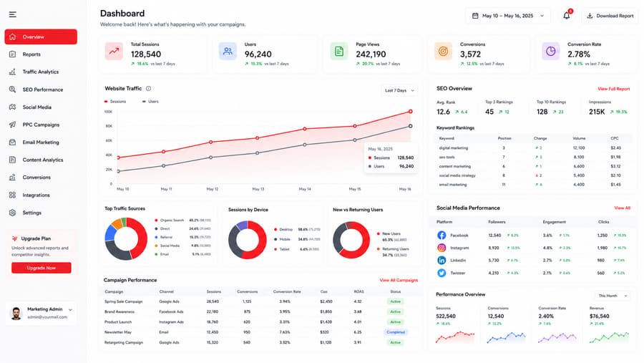Open Reports in the sidebar

tap(41, 54)
